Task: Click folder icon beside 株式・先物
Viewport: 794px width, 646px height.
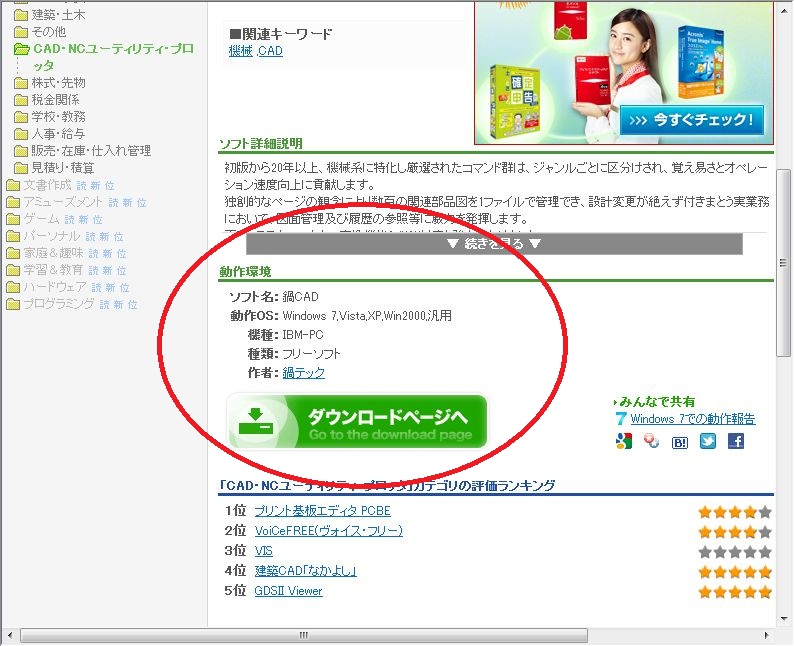Action: 21,83
